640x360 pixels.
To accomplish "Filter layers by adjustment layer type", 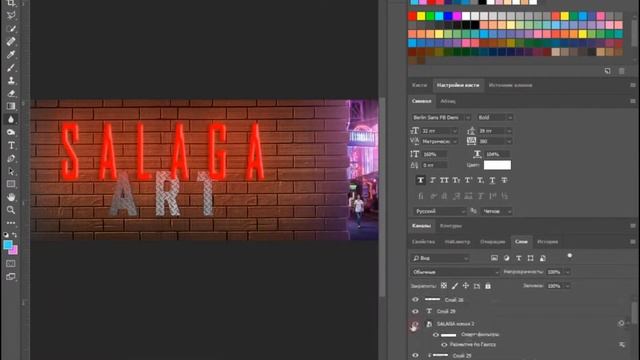I will pyautogui.click(x=507, y=258).
